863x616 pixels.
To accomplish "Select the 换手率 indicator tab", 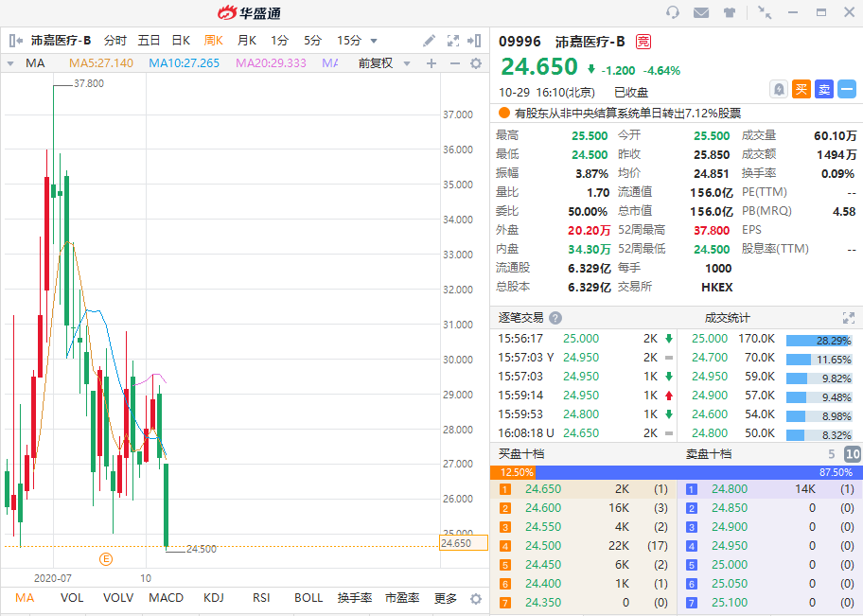I will click(355, 598).
